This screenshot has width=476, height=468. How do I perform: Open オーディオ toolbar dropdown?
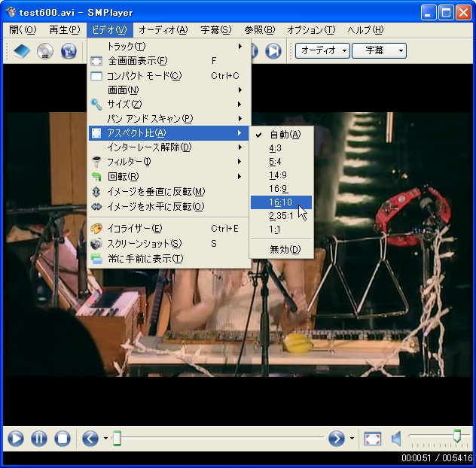click(x=322, y=50)
